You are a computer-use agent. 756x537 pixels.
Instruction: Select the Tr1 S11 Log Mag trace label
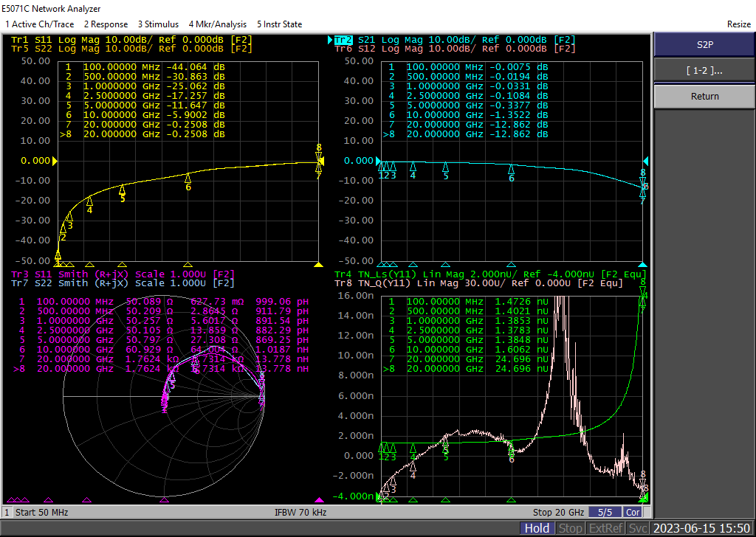pyautogui.click(x=131, y=40)
